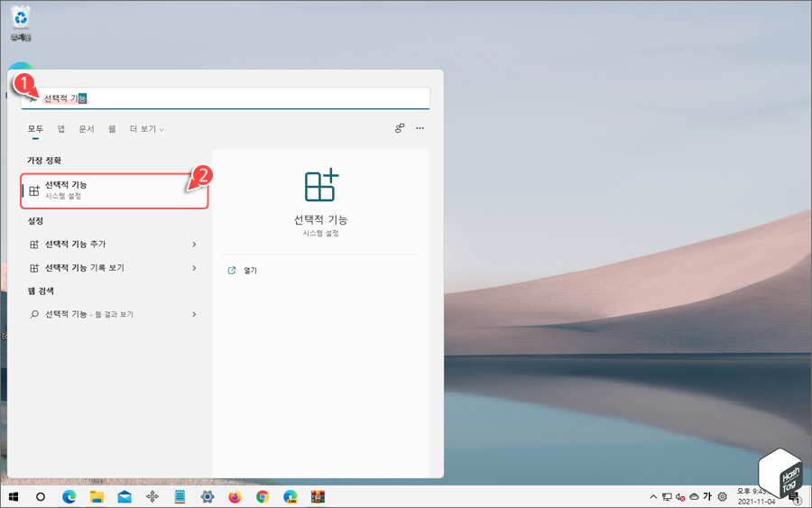Click the open-external icon beside 열기
The height and width of the screenshot is (508, 812).
[232, 271]
